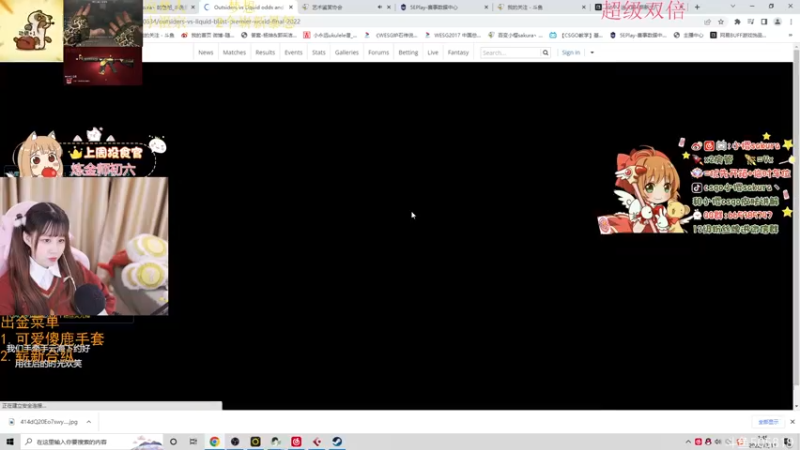Toggle the browser side panel icon

(764, 22)
